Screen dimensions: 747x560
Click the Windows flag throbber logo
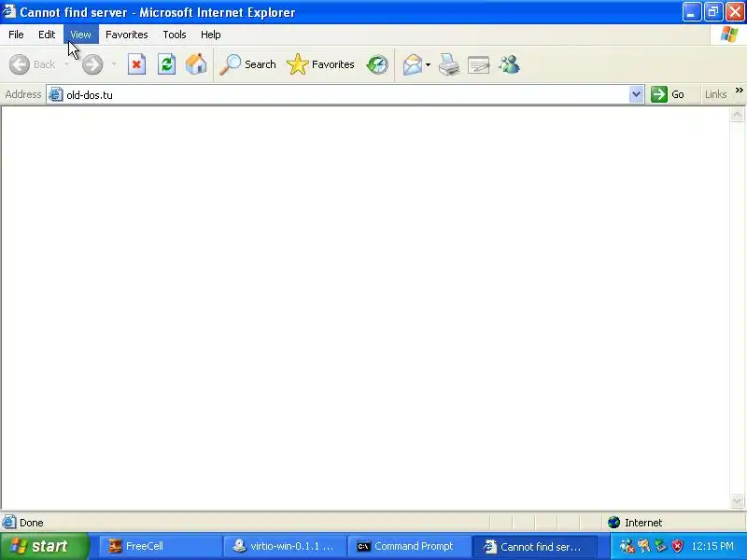[x=729, y=35]
